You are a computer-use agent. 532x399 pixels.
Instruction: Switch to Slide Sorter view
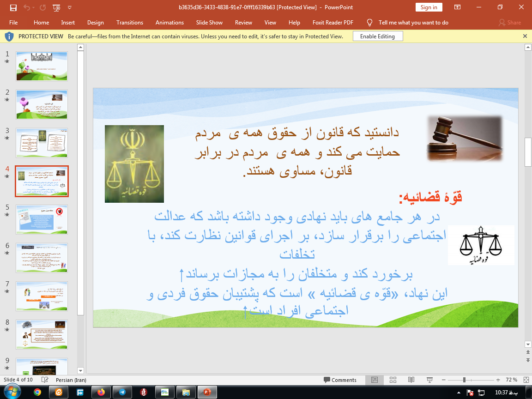click(393, 380)
